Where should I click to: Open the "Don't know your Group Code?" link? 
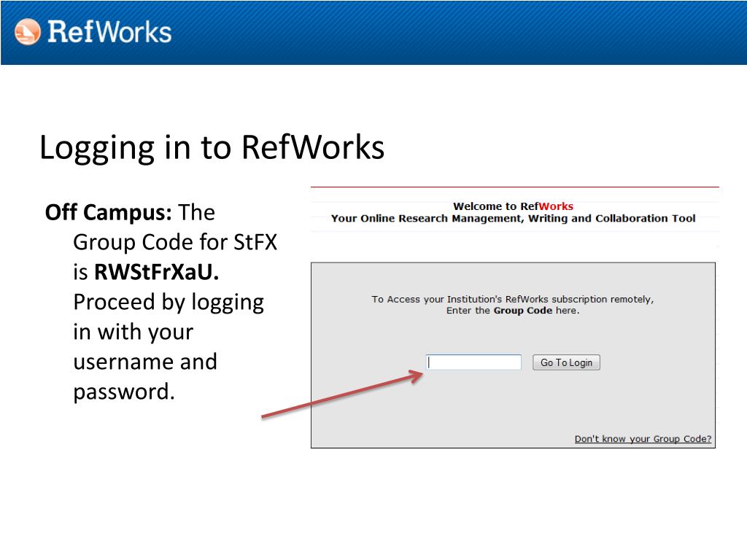tap(643, 438)
